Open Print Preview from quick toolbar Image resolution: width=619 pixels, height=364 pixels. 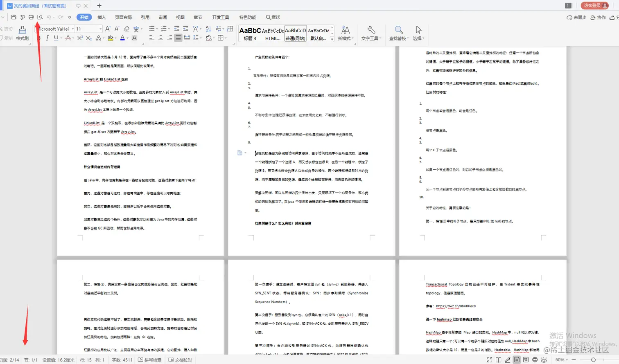40,17
